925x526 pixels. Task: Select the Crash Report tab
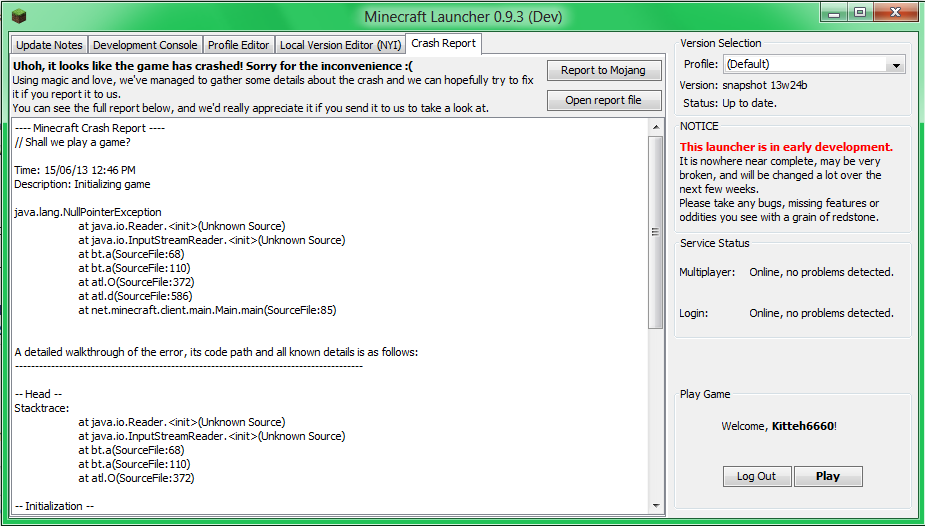[x=444, y=43]
